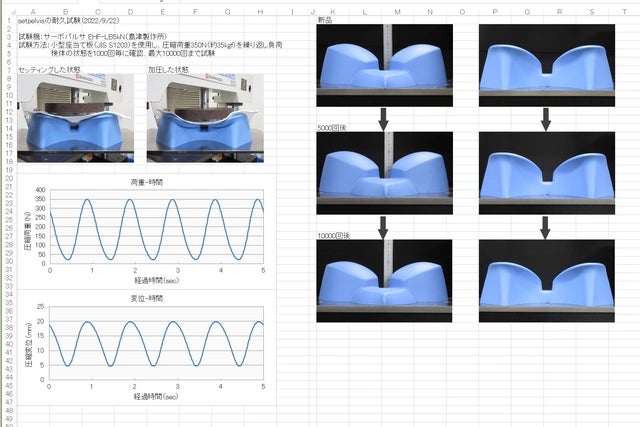This screenshot has width=640, height=427.
Task: Click the arrow above bottom-right cushion photo
Action: pyautogui.click(x=545, y=227)
